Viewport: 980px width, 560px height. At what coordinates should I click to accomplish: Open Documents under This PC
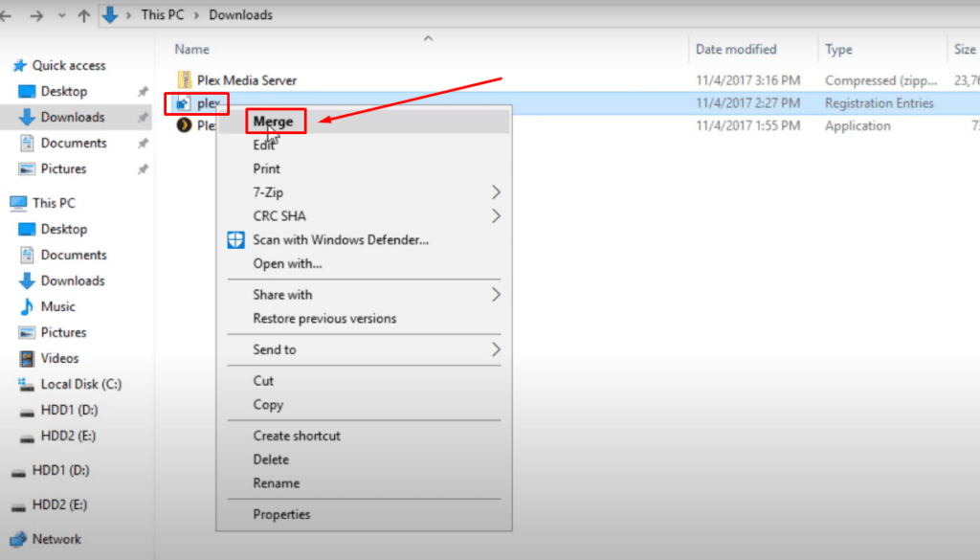point(74,255)
